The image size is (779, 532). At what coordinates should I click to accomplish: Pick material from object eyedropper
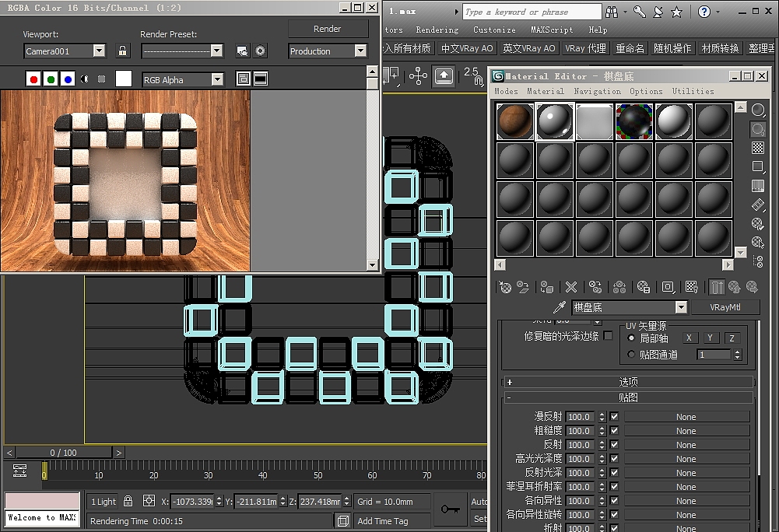(560, 307)
